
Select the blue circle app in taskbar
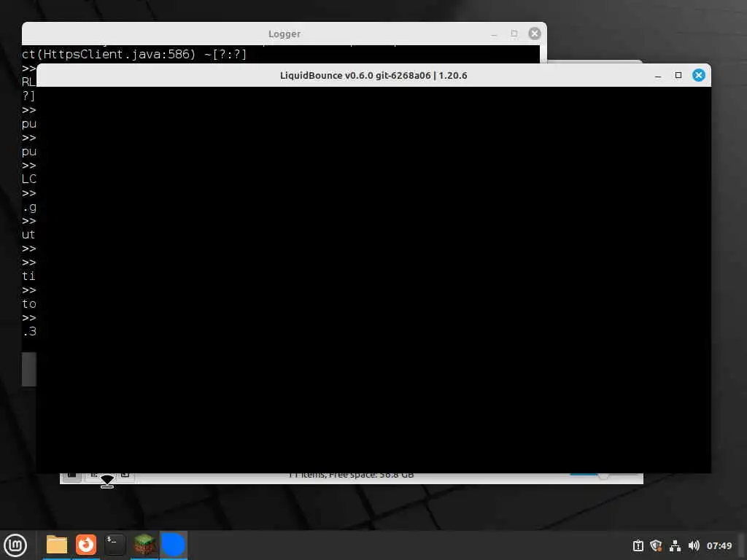pyautogui.click(x=174, y=545)
